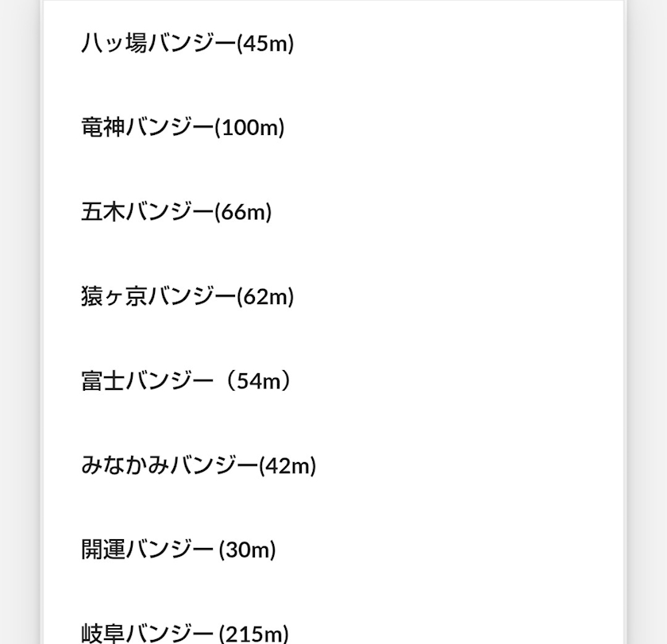This screenshot has width=667, height=644.
Task: Click the 45m height text
Action: tap(265, 44)
